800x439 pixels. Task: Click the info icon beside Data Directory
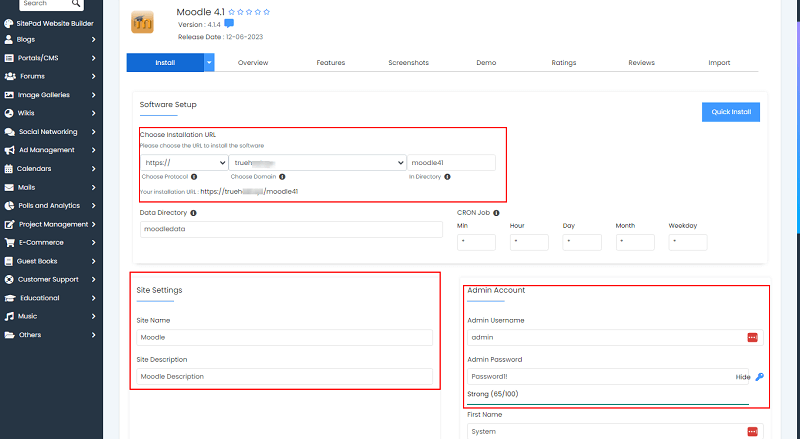pyautogui.click(x=192, y=212)
